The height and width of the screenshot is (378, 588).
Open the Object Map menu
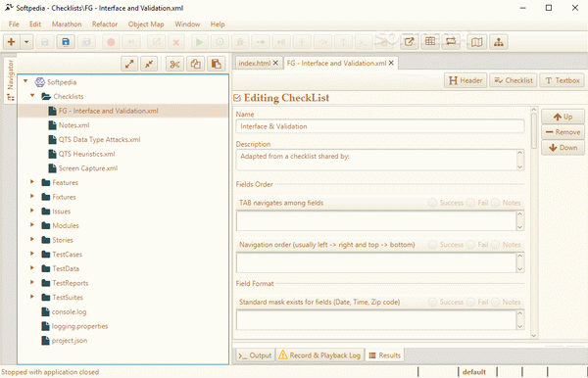point(146,24)
